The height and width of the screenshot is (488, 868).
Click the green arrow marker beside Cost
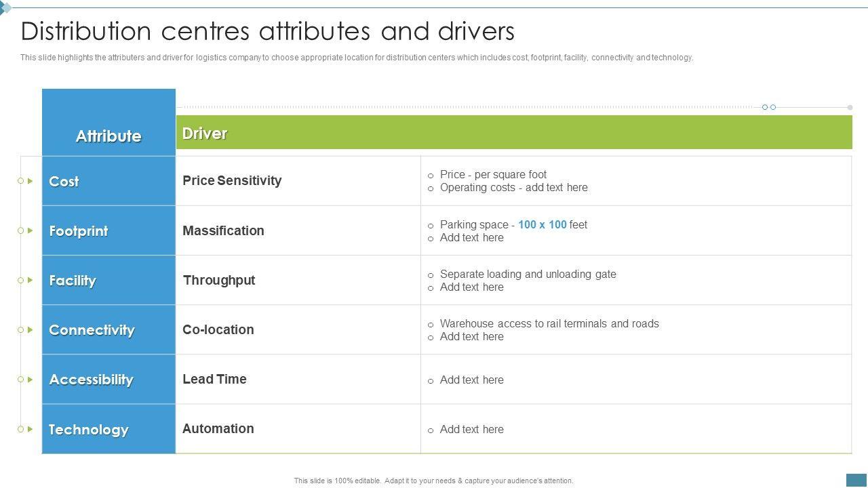coord(31,181)
